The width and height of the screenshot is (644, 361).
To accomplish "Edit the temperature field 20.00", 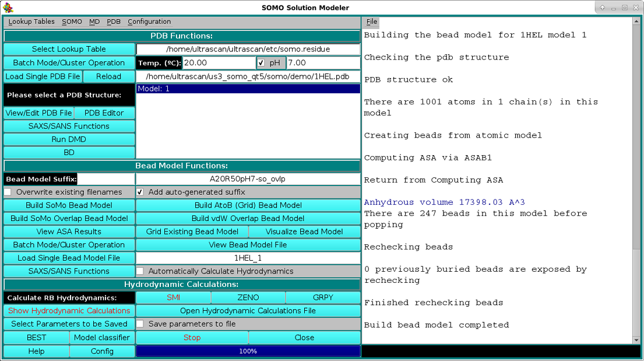I will 219,63.
